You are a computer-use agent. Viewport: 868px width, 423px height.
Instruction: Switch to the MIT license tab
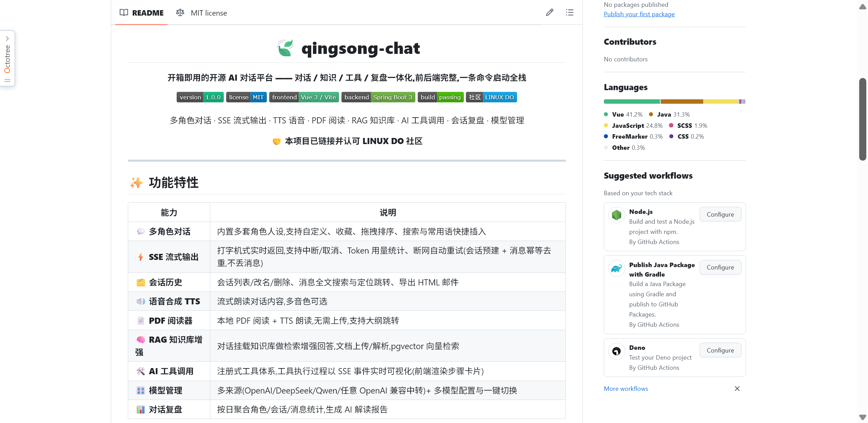202,13
